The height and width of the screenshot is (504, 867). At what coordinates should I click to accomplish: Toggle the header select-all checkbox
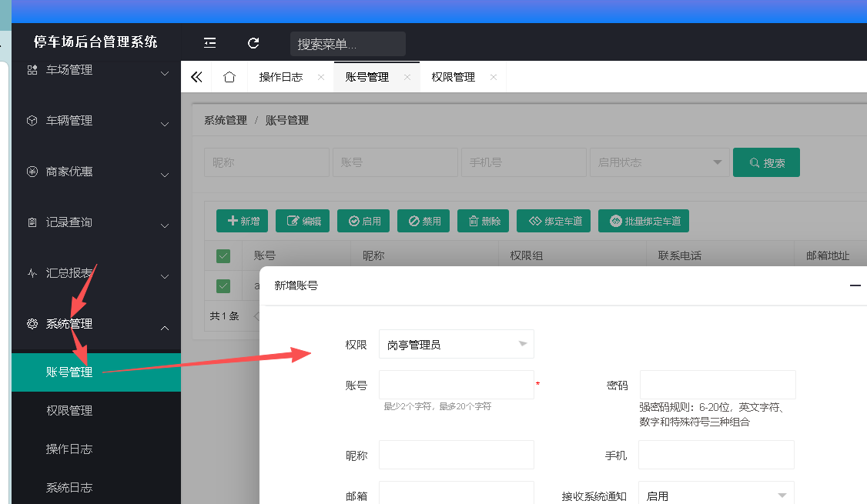pos(223,256)
